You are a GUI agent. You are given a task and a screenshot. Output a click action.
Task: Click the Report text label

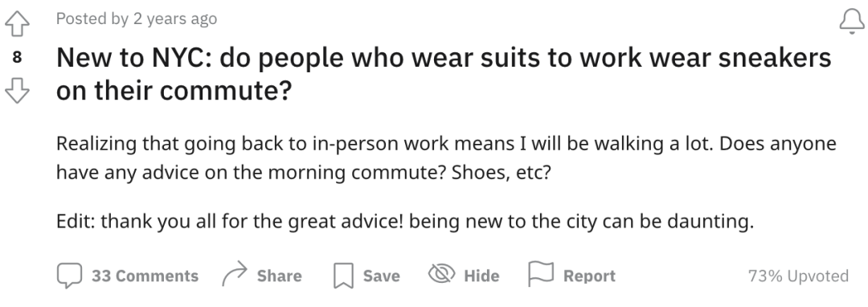589,276
